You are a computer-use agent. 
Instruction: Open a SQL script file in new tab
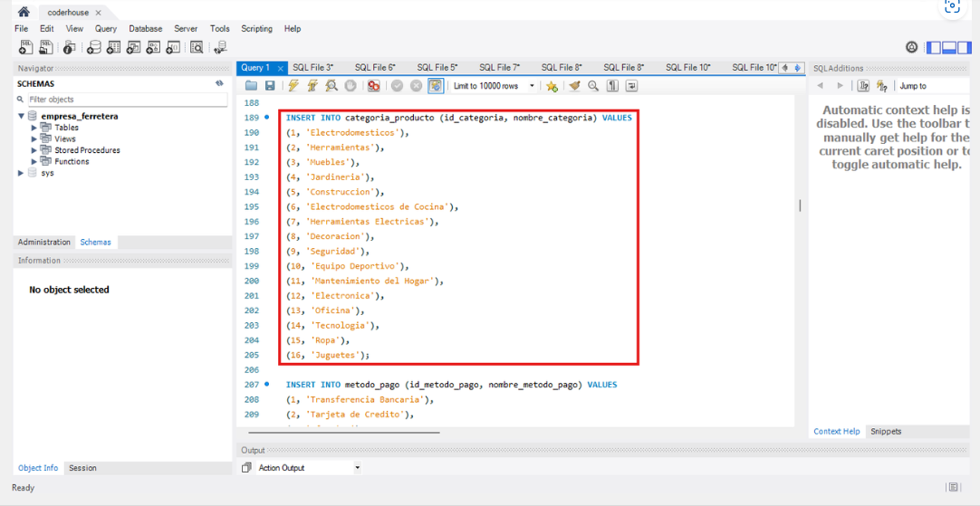(46, 47)
